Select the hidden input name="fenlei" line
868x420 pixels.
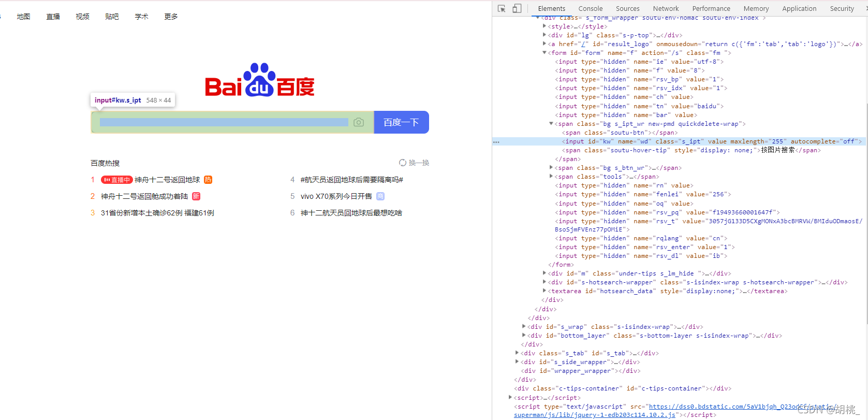(x=643, y=194)
